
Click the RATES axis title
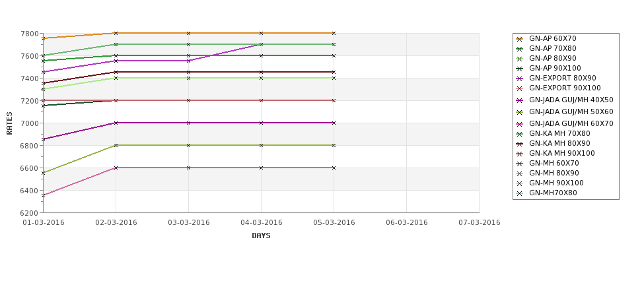tap(9, 123)
